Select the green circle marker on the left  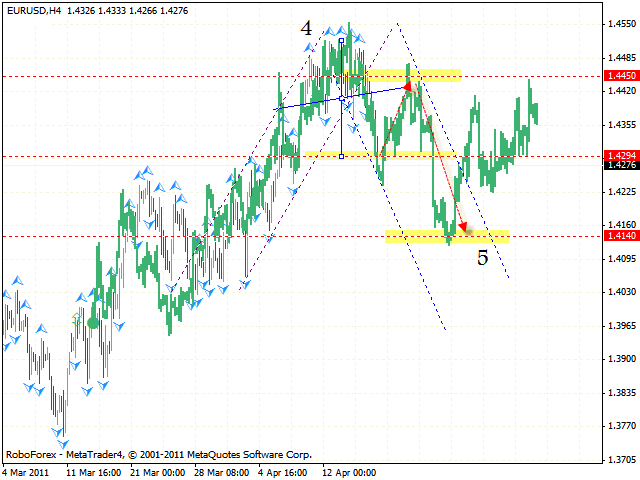(93, 322)
